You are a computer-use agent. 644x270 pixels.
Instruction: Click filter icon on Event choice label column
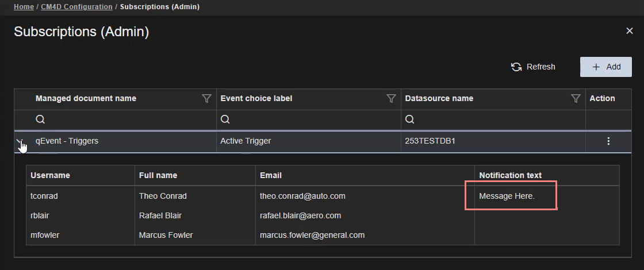(x=391, y=99)
